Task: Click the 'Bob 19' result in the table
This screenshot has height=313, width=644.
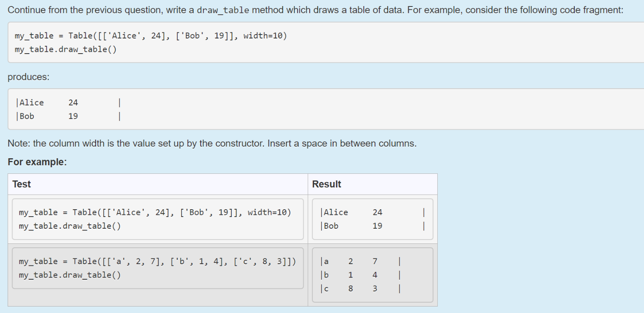Action: 373,226
